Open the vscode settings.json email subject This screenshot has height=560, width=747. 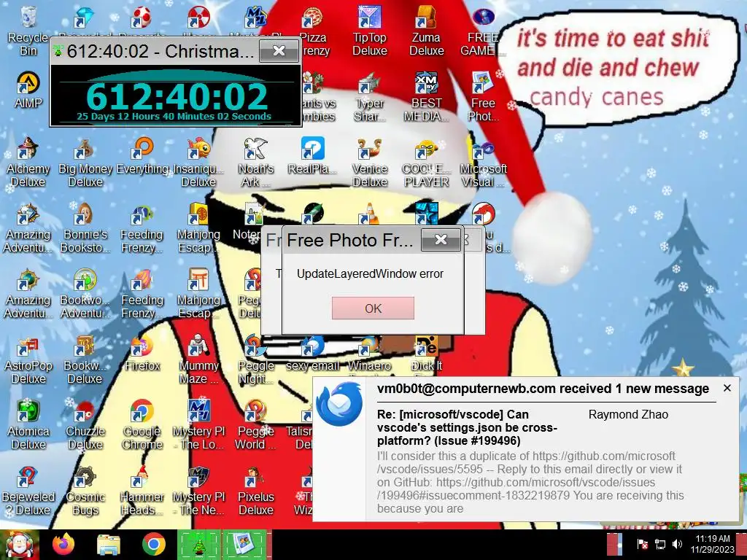click(x=467, y=427)
